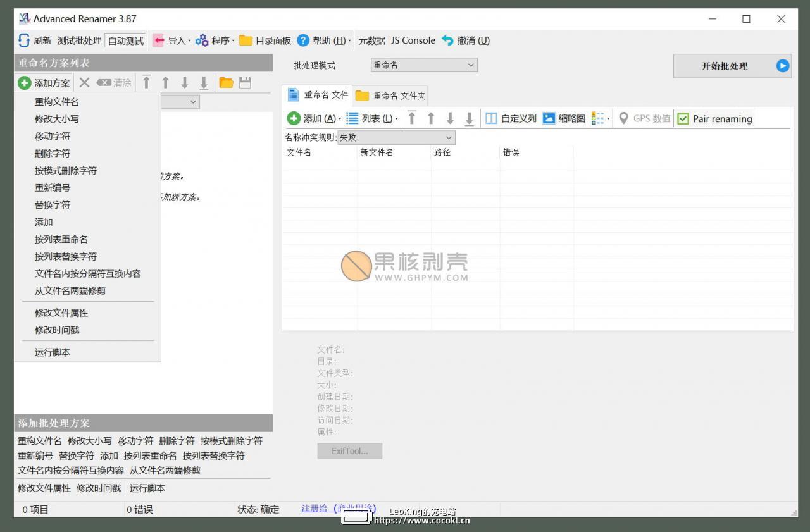
Task: Move file to bottom arrow in file toolbar
Action: coord(469,118)
